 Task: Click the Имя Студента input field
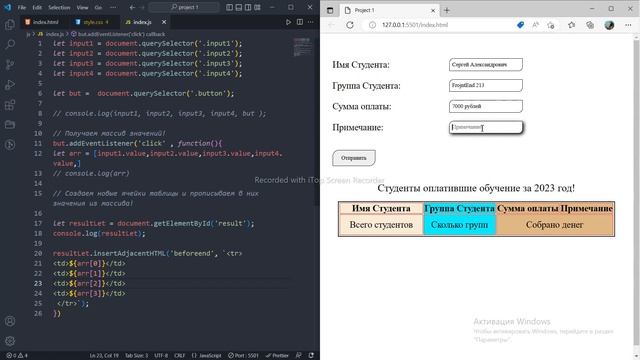(x=486, y=64)
